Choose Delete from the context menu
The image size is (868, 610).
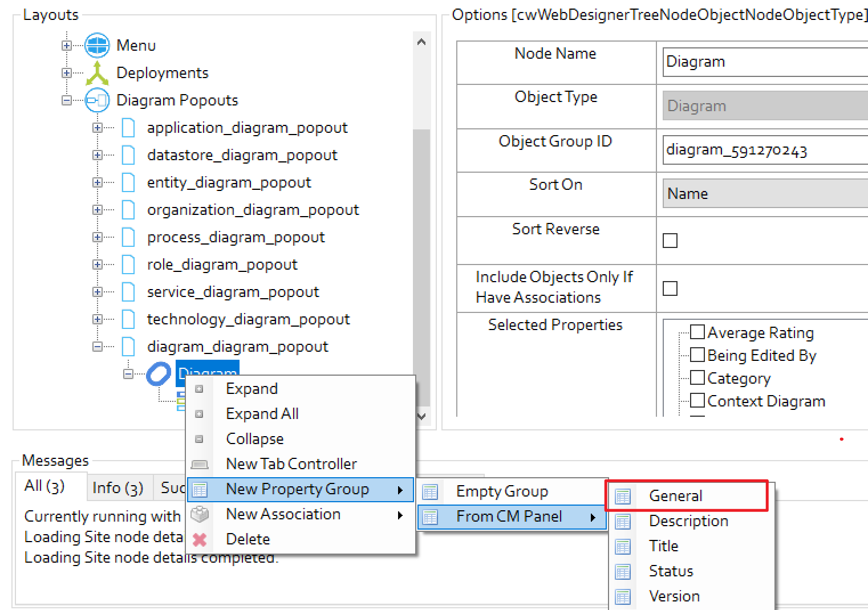[x=301, y=540]
